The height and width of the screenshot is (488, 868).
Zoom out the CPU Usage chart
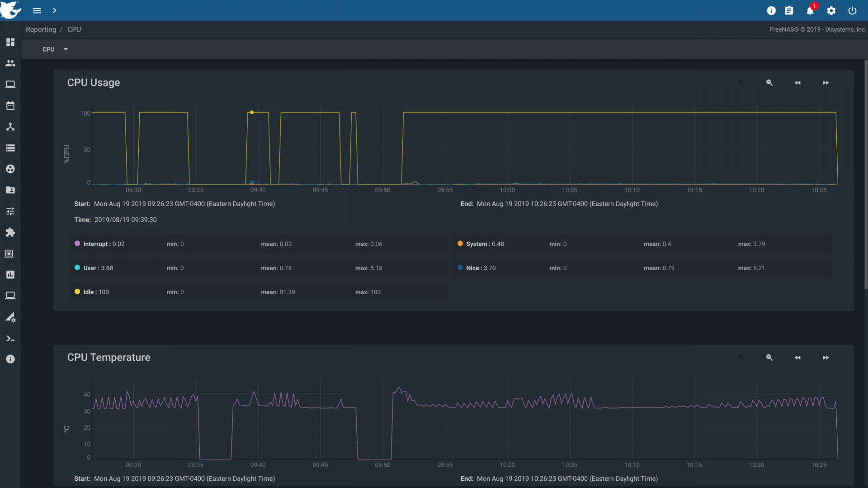point(769,83)
